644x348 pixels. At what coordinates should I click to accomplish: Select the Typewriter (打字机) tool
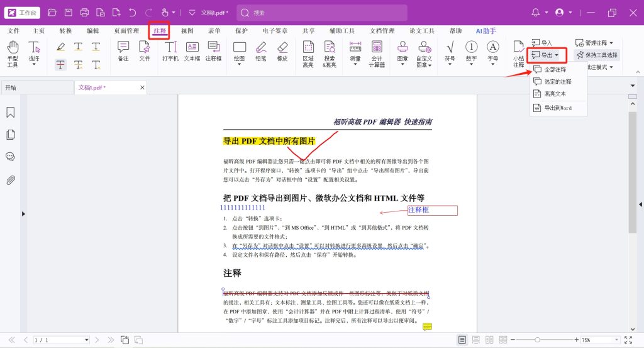(170, 51)
